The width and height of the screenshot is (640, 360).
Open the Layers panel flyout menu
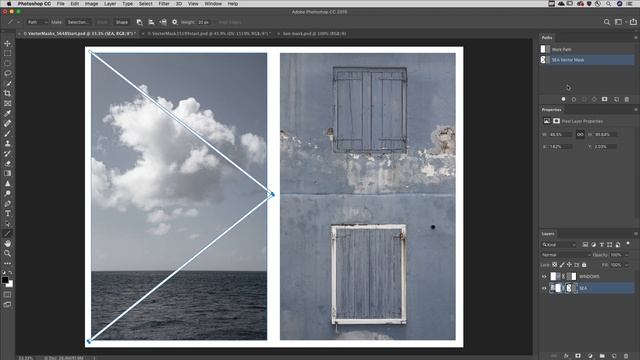tap(636, 234)
